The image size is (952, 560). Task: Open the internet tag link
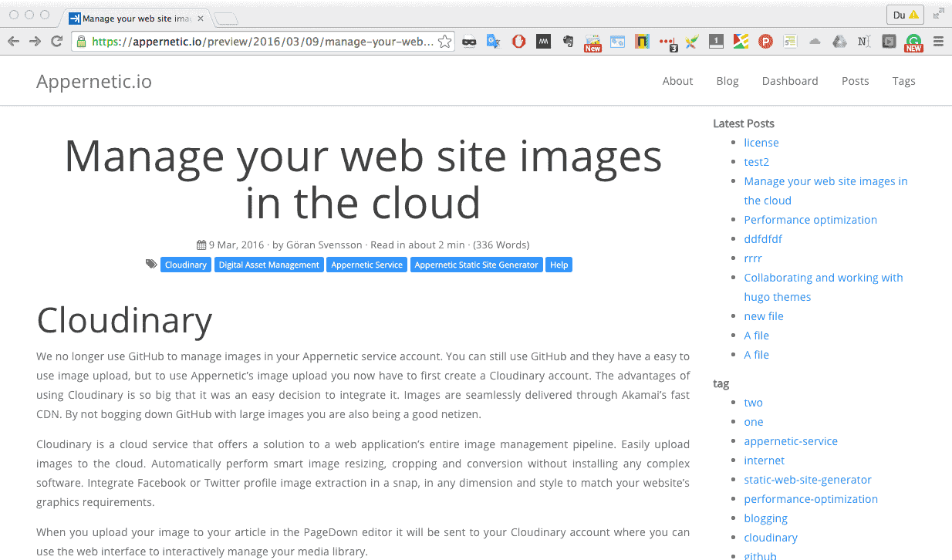click(x=764, y=460)
